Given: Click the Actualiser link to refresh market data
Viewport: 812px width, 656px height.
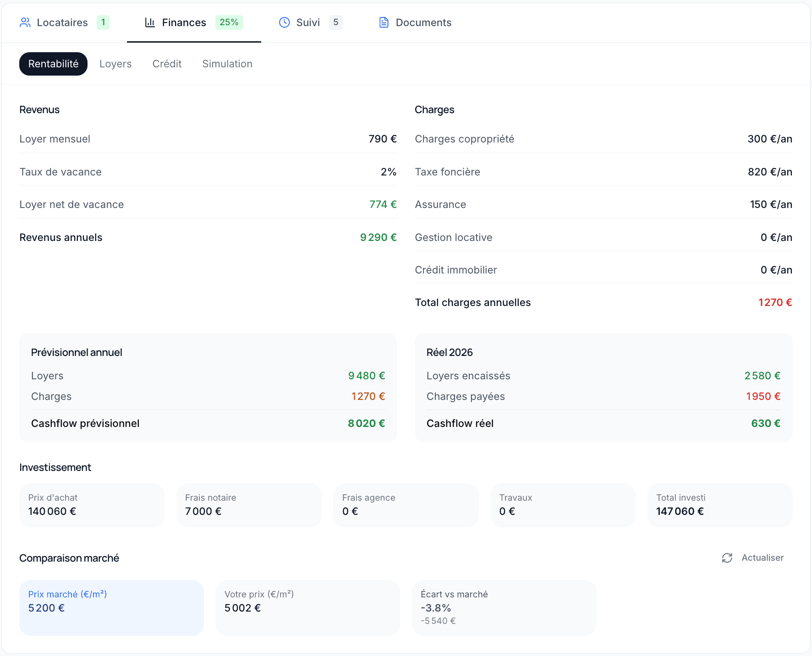Looking at the screenshot, I should [762, 558].
